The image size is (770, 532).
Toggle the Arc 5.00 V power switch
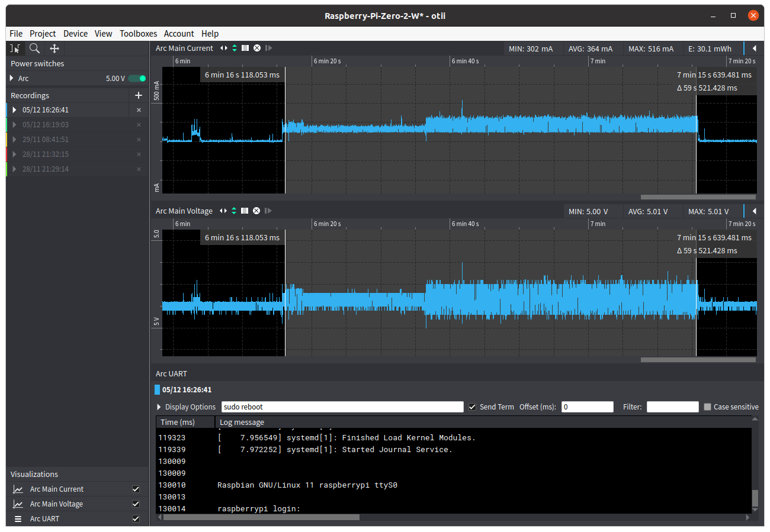pyautogui.click(x=137, y=78)
